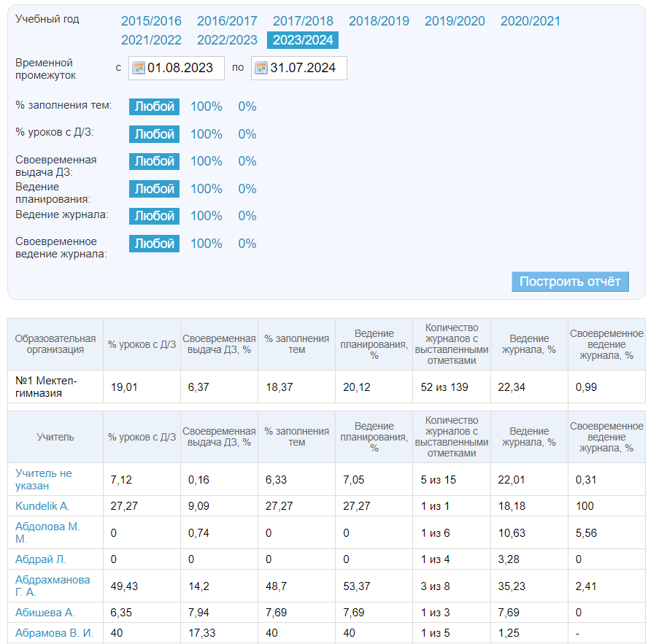The image size is (656, 644).
Task: Click value 3,28 in Абдрай Л. row
Action: click(509, 559)
